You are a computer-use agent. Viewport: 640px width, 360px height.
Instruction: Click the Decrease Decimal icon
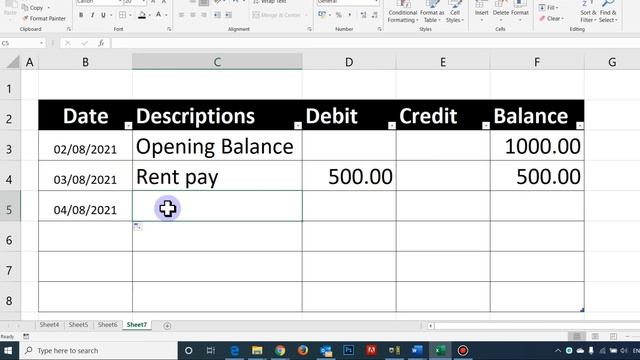point(375,15)
